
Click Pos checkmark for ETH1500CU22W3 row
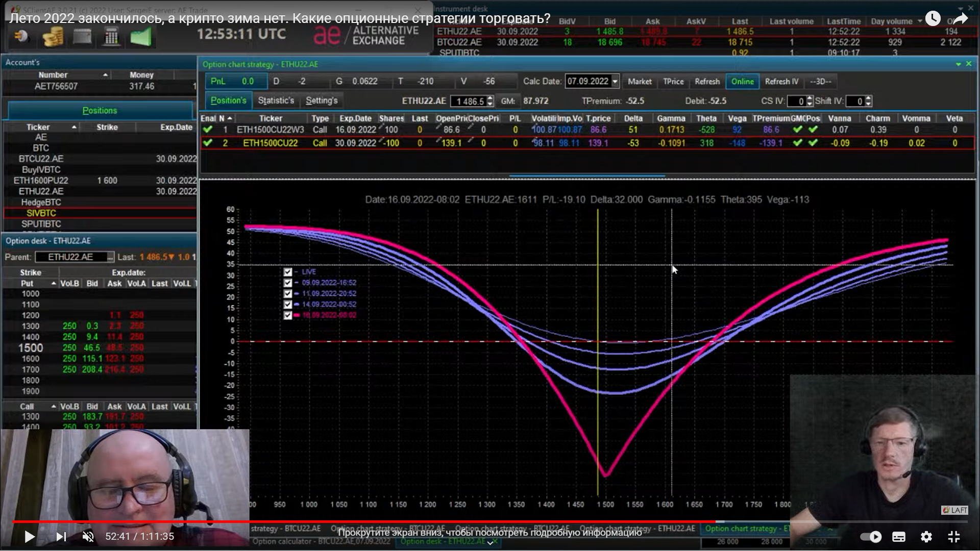click(x=813, y=130)
